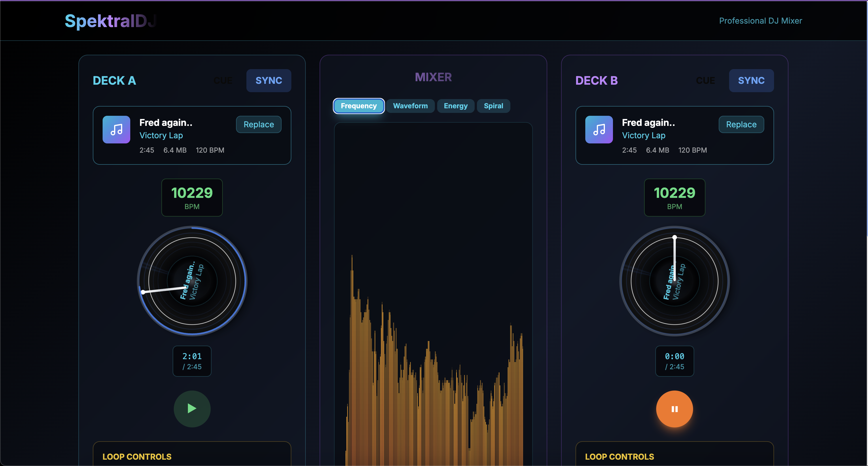Select the Frequency visualizer tab
Viewport: 868px width, 466px height.
(358, 106)
